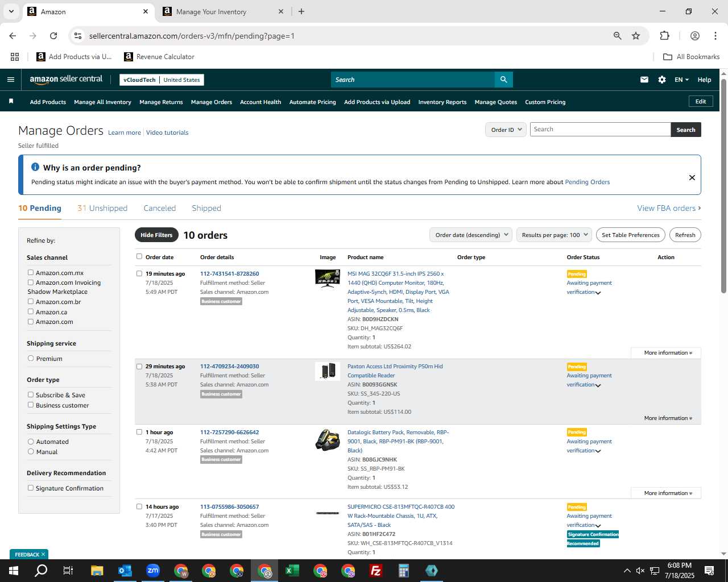Open the Chrome three-dot menu
The image size is (728, 582).
pos(715,36)
